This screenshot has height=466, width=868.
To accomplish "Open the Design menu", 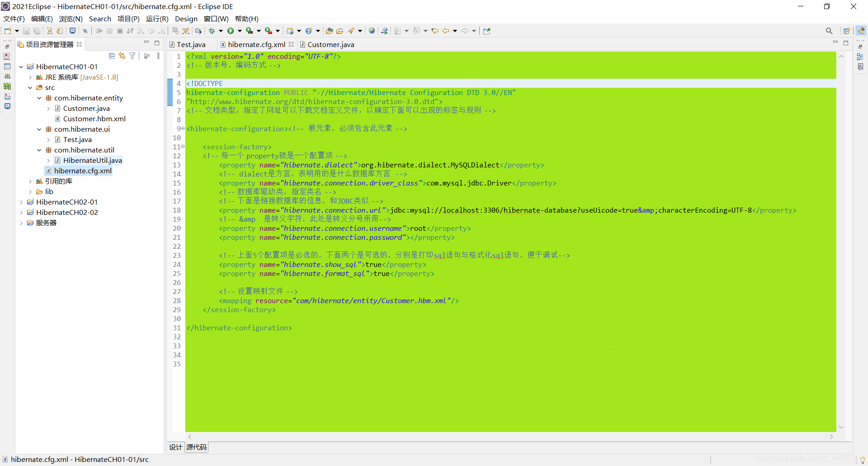I will [x=186, y=19].
